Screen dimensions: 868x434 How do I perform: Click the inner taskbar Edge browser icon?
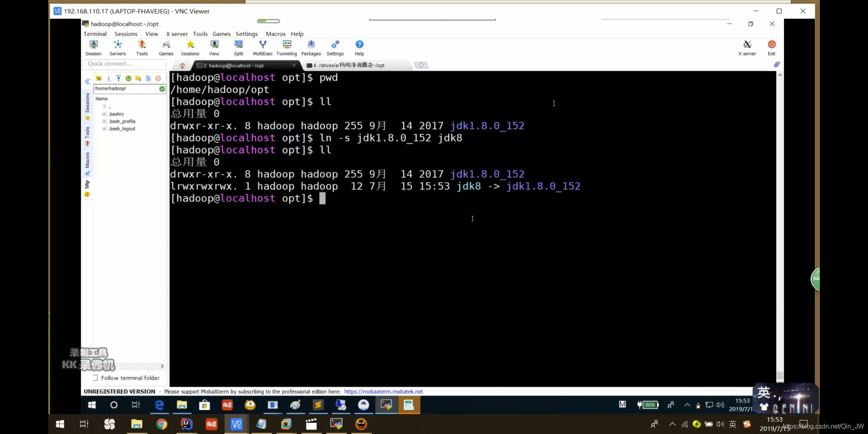click(159, 405)
